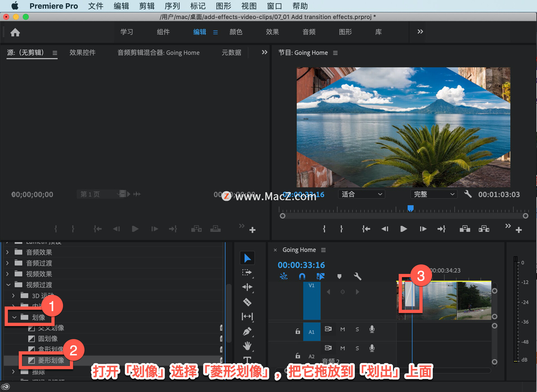Click Creative Cloud status icon

click(6, 387)
